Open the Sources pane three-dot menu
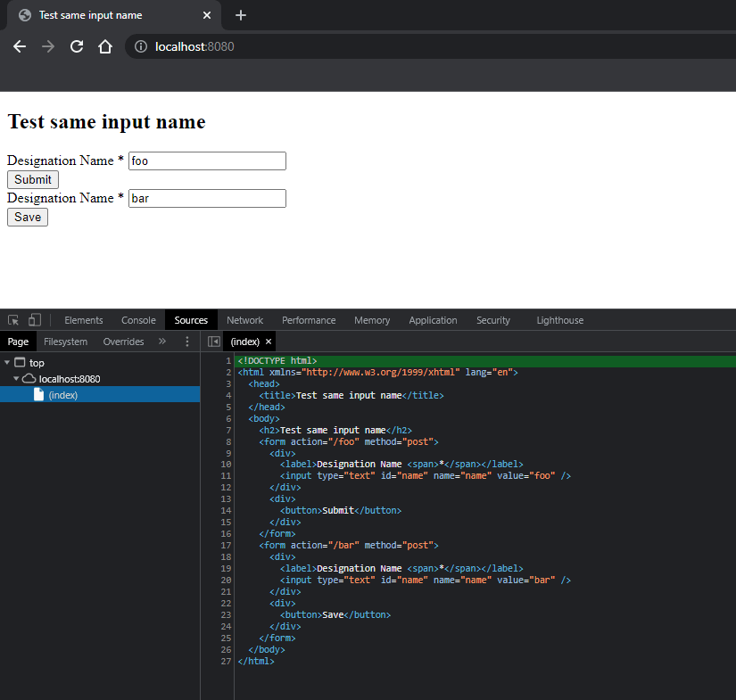This screenshot has width=736, height=700. 186,342
